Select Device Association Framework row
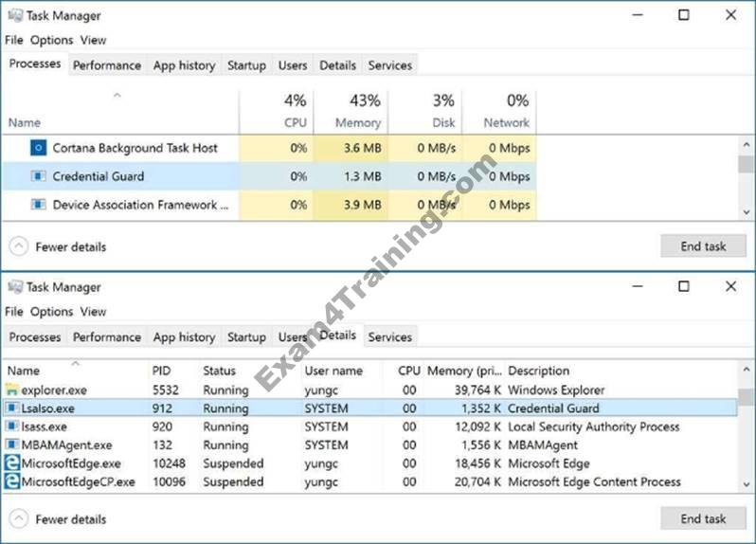 [x=269, y=205]
